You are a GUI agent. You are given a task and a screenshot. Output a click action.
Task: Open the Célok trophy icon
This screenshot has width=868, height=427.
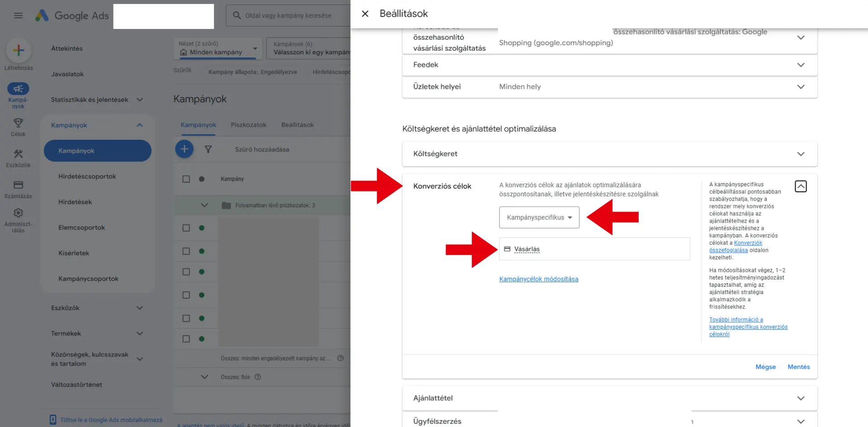click(x=18, y=123)
